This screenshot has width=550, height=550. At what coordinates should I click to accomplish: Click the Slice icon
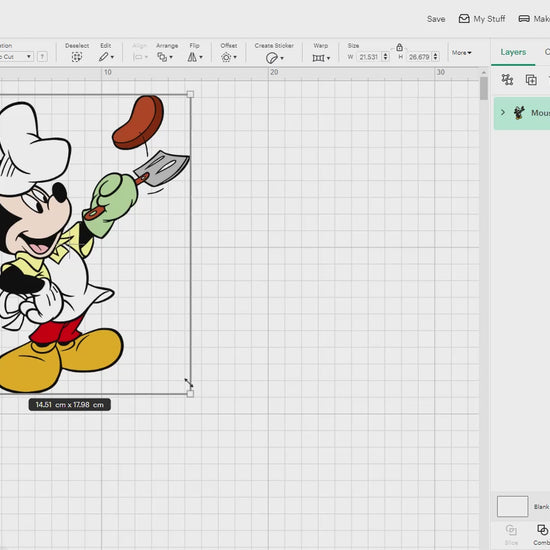[511, 530]
